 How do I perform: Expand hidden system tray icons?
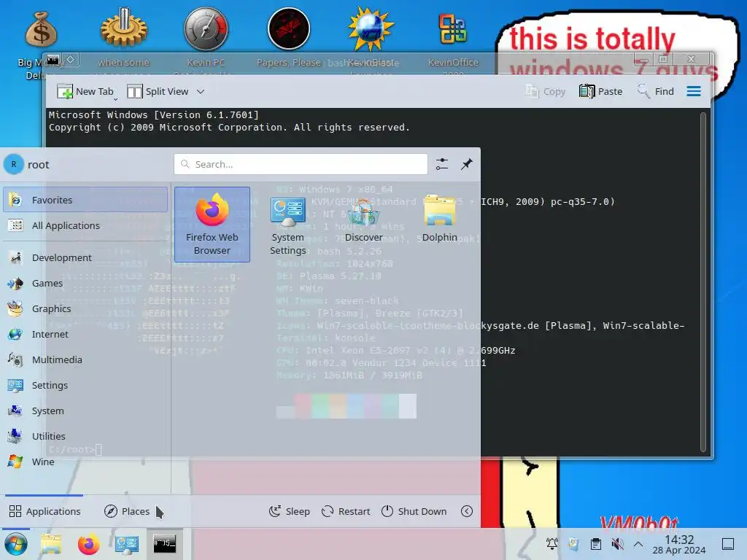click(x=638, y=544)
